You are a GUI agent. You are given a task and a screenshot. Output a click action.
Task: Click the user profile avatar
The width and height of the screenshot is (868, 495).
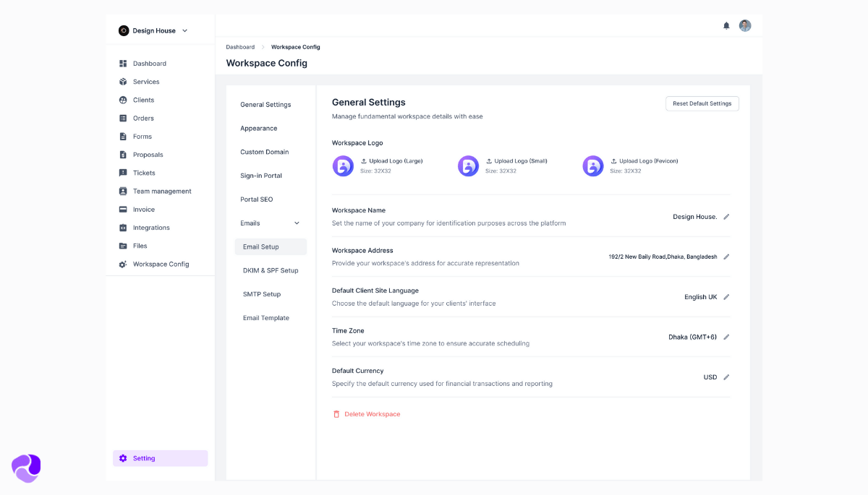(745, 25)
